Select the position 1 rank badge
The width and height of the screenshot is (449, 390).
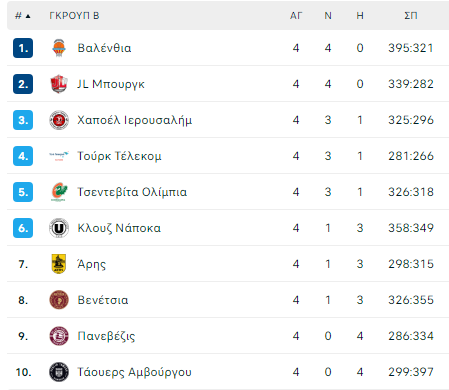(23, 48)
